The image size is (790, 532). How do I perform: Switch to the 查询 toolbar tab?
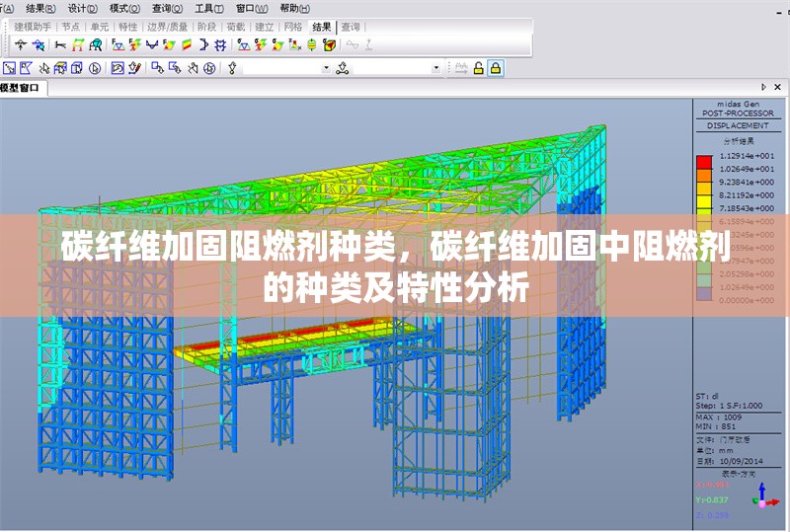[x=351, y=27]
